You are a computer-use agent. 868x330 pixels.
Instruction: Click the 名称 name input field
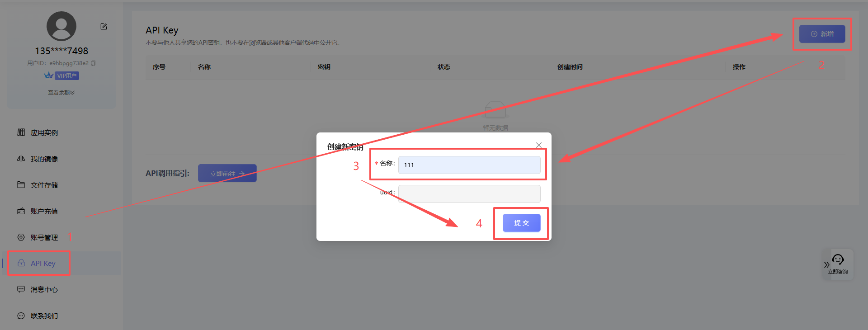[469, 165]
